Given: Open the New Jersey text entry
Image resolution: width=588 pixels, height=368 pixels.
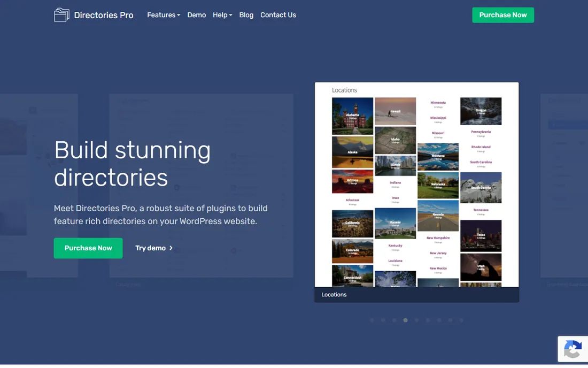Looking at the screenshot, I should pos(438,253).
